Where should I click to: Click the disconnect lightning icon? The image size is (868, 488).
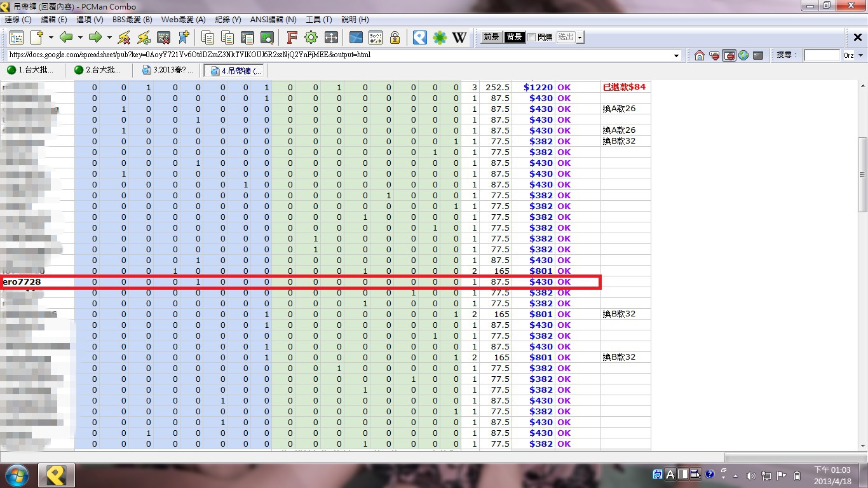[x=125, y=37]
